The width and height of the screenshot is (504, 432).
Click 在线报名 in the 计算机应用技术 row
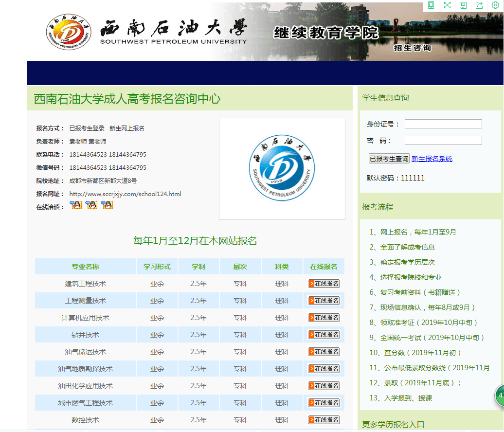click(x=324, y=318)
